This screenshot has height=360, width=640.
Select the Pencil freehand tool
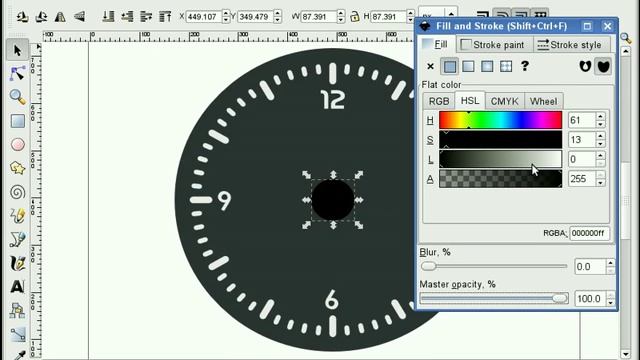click(17, 216)
